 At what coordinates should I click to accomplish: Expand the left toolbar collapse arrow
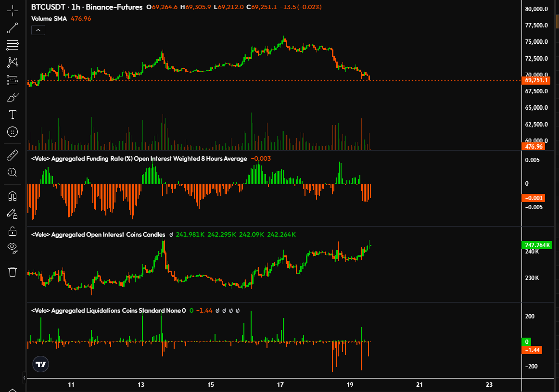click(24, 378)
